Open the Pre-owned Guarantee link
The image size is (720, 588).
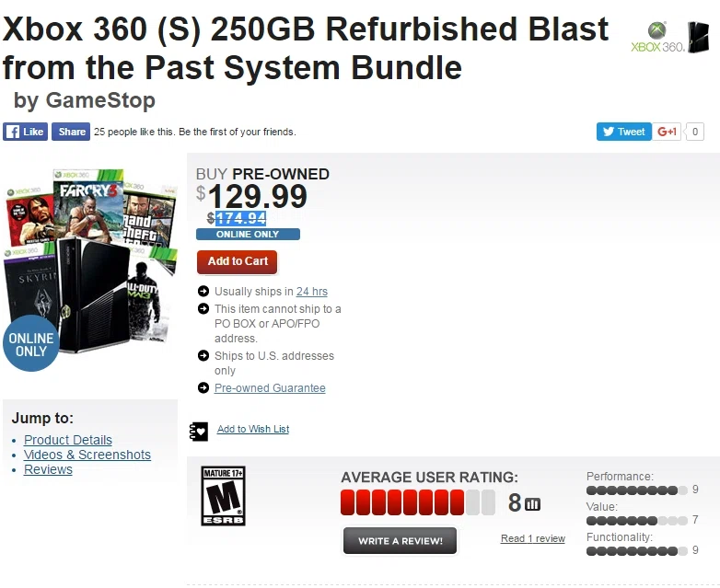pyautogui.click(x=270, y=388)
